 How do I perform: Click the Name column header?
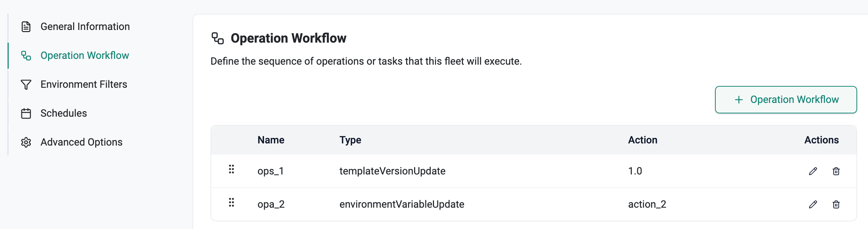click(x=271, y=140)
